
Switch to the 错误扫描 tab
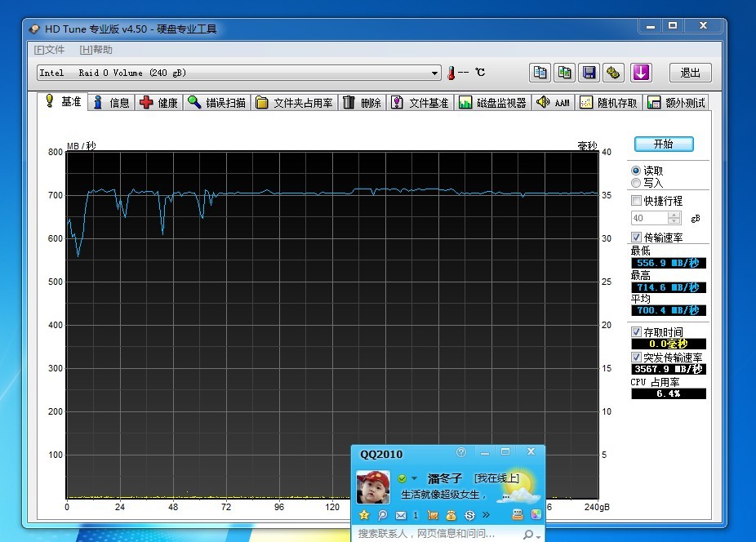(217, 103)
